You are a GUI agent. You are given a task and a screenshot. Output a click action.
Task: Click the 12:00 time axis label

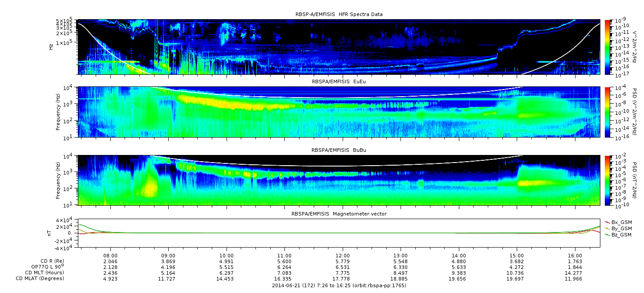tap(342, 256)
